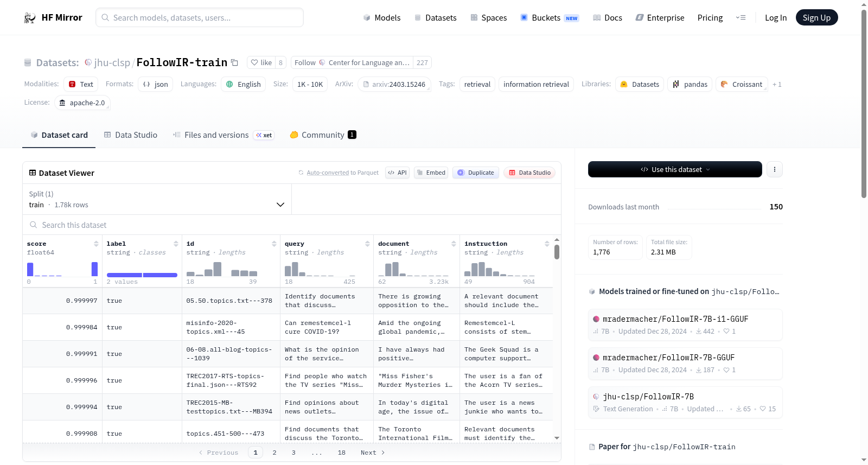The width and height of the screenshot is (868, 465).
Task: Sort by the id column
Action: [274, 244]
